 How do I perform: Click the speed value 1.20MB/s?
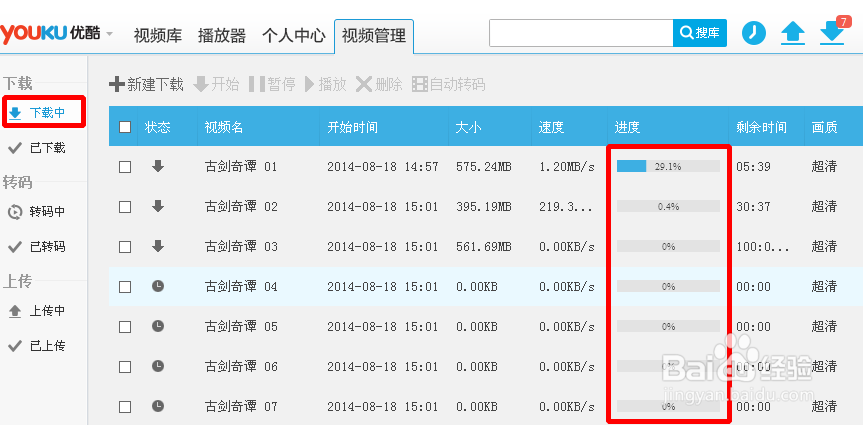567,167
